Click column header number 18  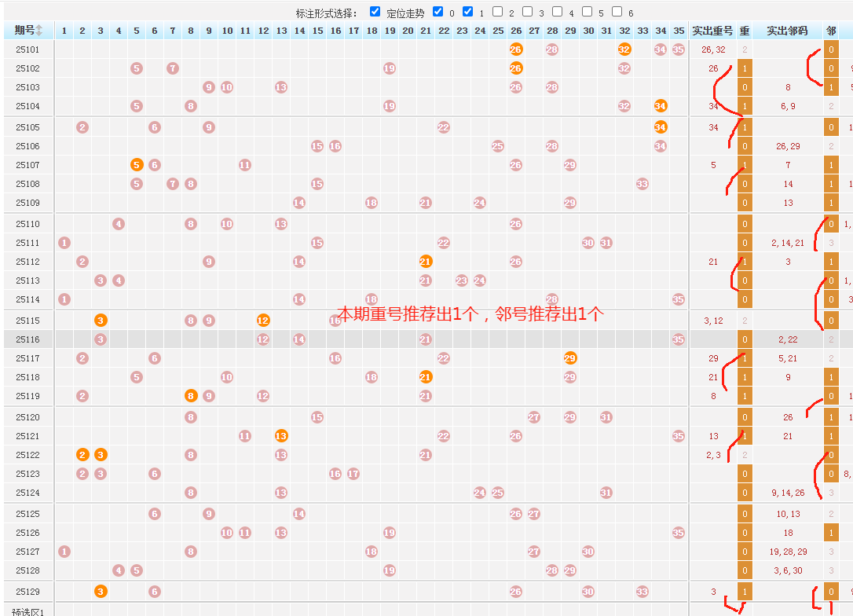(x=372, y=31)
